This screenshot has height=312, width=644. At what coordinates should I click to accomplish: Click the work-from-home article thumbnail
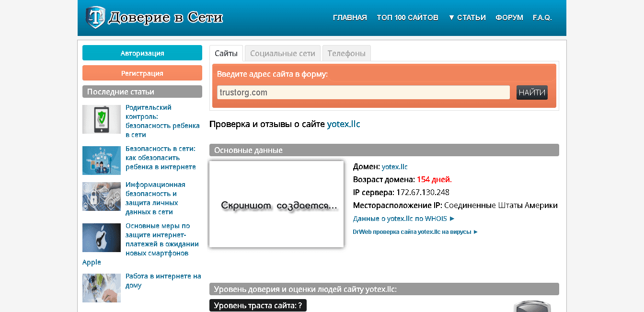pyautogui.click(x=101, y=288)
